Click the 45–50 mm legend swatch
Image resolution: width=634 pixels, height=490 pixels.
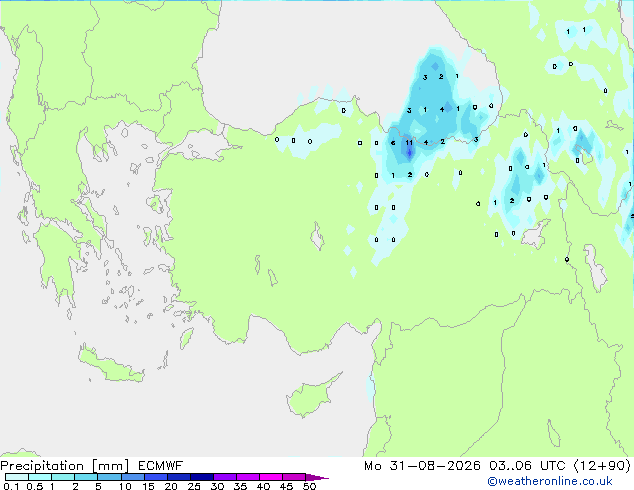[294, 477]
